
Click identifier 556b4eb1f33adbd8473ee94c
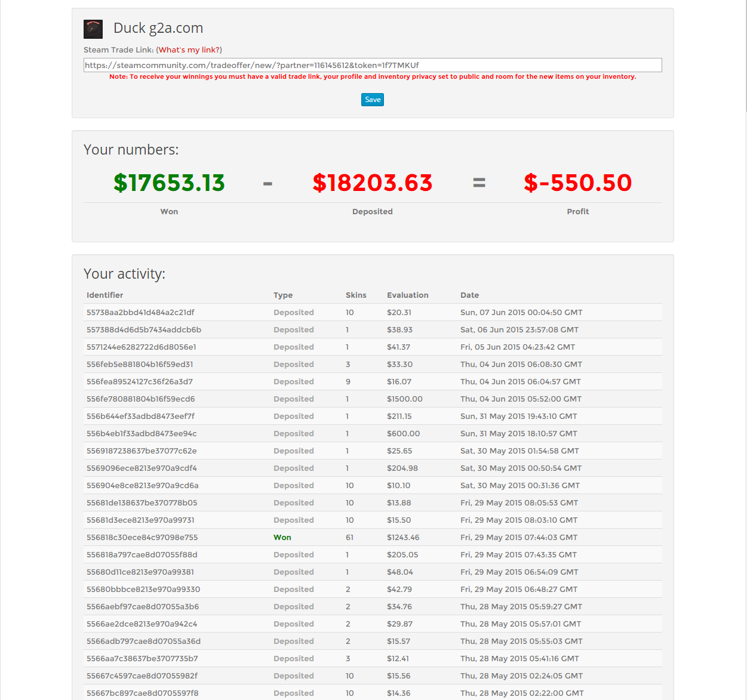tap(142, 434)
